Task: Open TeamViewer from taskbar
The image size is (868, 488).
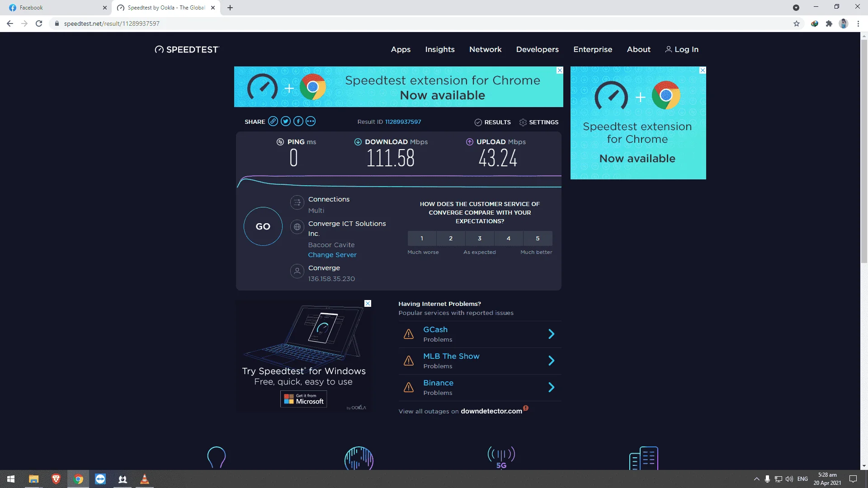Action: pyautogui.click(x=100, y=479)
